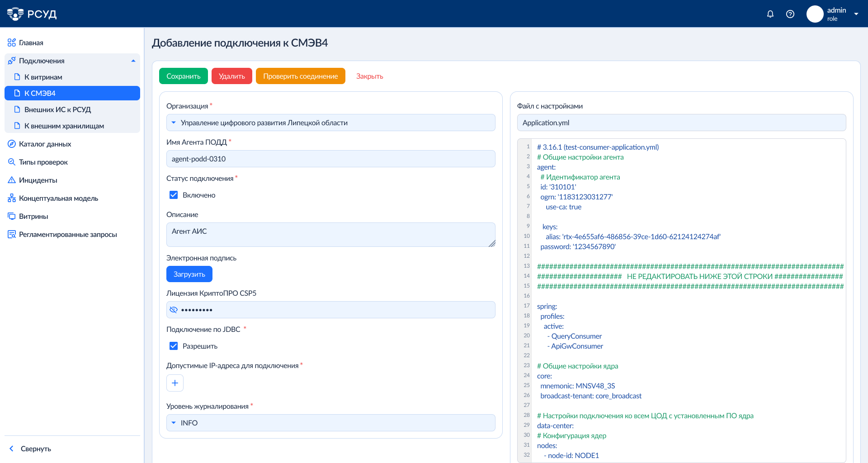
Task: Click the plus icon to add IP address
Action: 175,383
